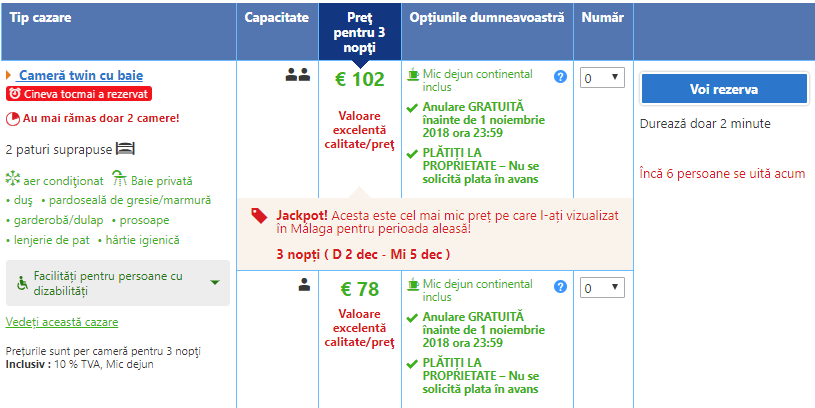
Task: Click the alarm clock icon on red badge
Action: 15,94
